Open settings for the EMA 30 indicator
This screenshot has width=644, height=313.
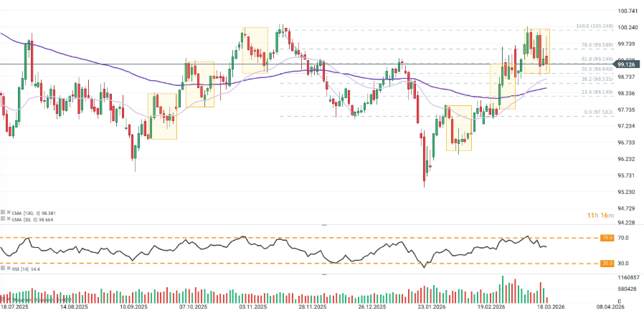coord(4,219)
